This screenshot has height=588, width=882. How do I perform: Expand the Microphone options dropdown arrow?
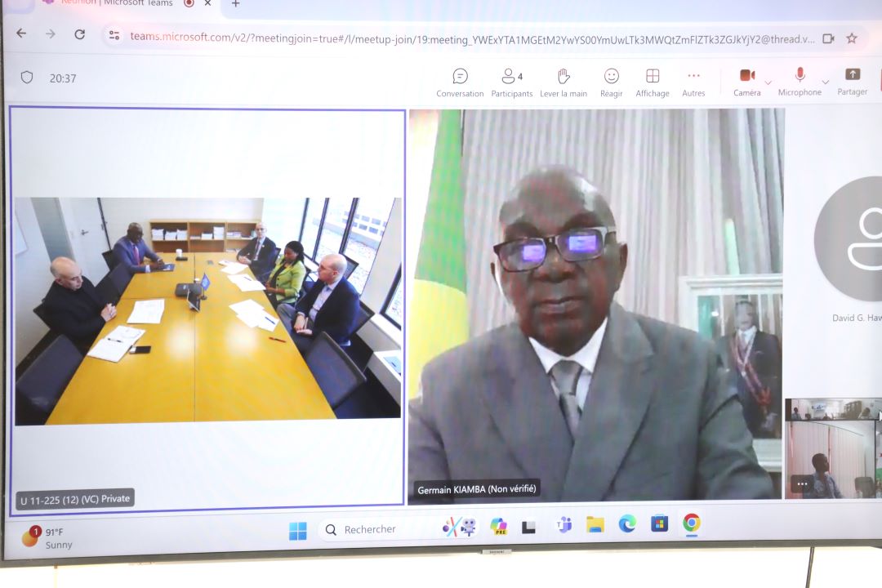click(825, 82)
